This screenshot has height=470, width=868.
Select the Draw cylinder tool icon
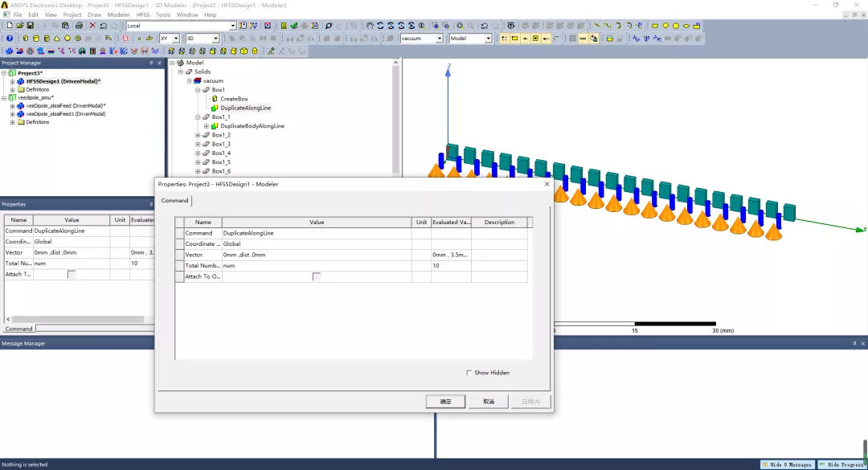pos(36,39)
